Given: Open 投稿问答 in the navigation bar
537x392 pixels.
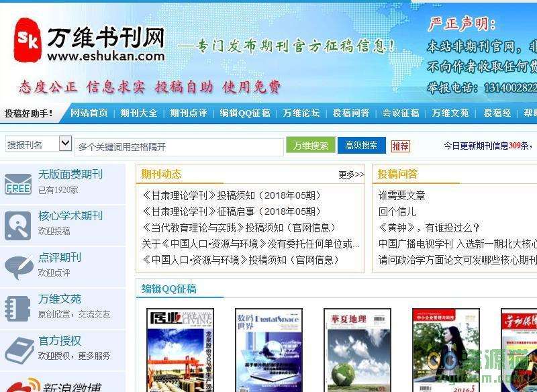Looking at the screenshot, I should coord(351,113).
